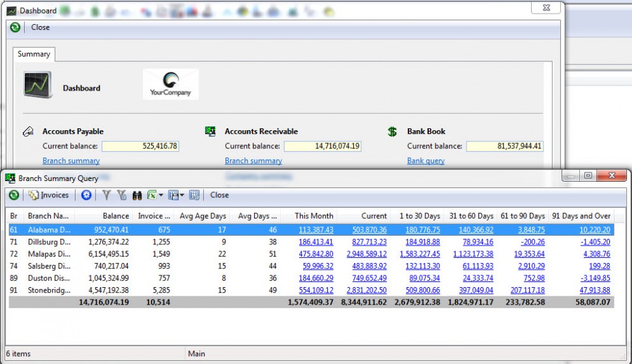Open Invoices from the Branch Summary toolbar
This screenshot has width=632, height=364.
pos(49,195)
